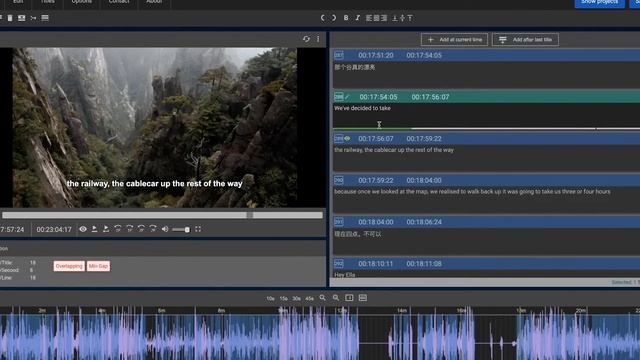Open the Contact menu
The image size is (640, 360).
point(119,2)
